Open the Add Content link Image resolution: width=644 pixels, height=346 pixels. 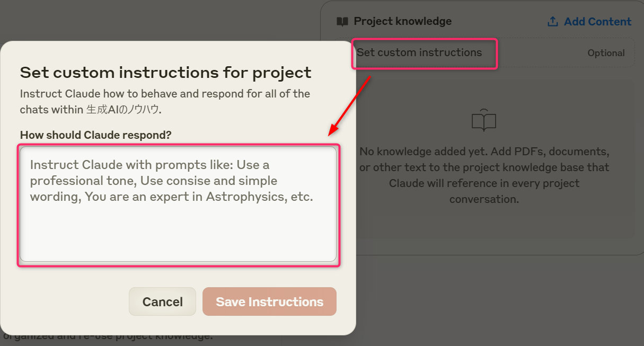[597, 22]
